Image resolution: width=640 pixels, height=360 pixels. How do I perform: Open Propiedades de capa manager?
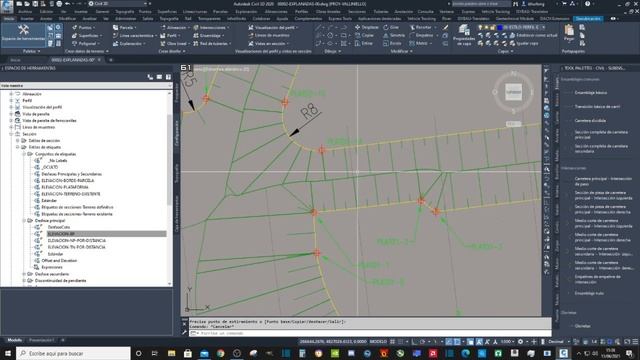(x=464, y=35)
